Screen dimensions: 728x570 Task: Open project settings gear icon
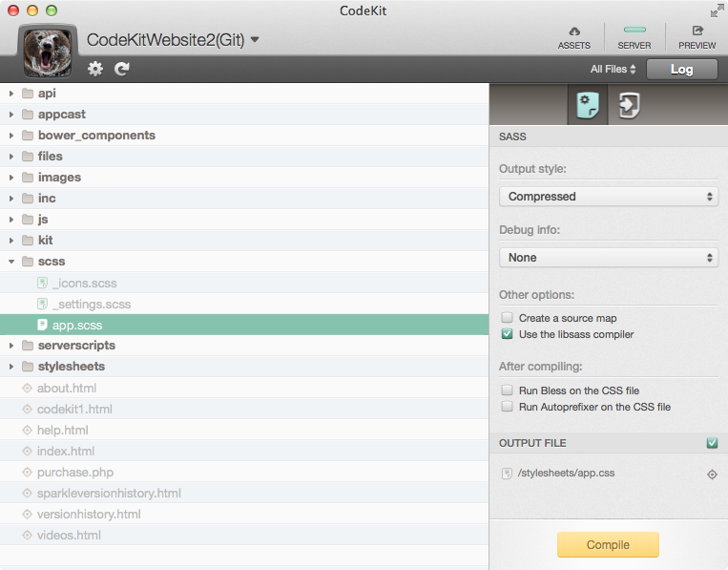95,69
